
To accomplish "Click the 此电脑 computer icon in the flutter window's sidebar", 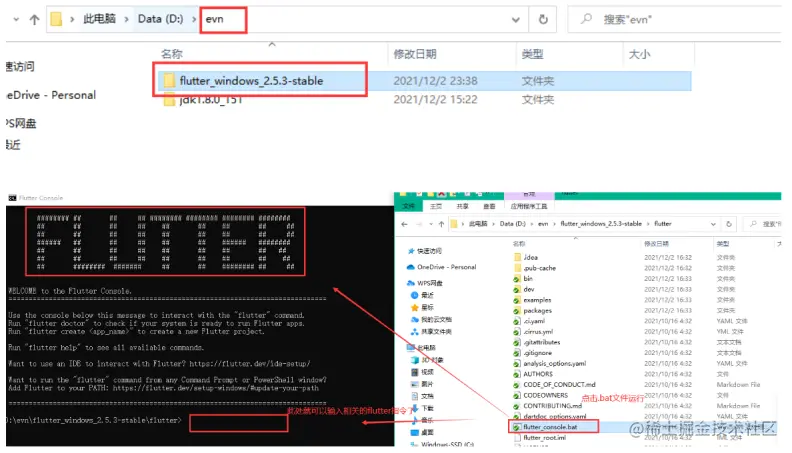I will (411, 348).
